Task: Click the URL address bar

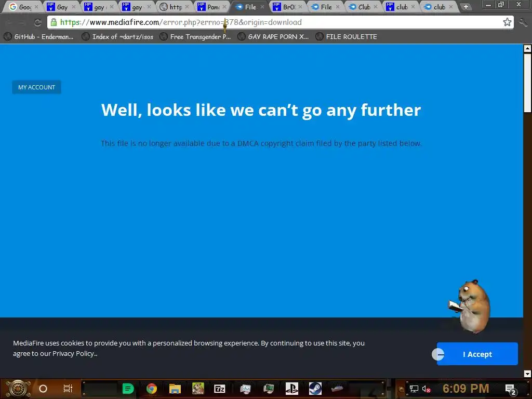Action: point(280,22)
